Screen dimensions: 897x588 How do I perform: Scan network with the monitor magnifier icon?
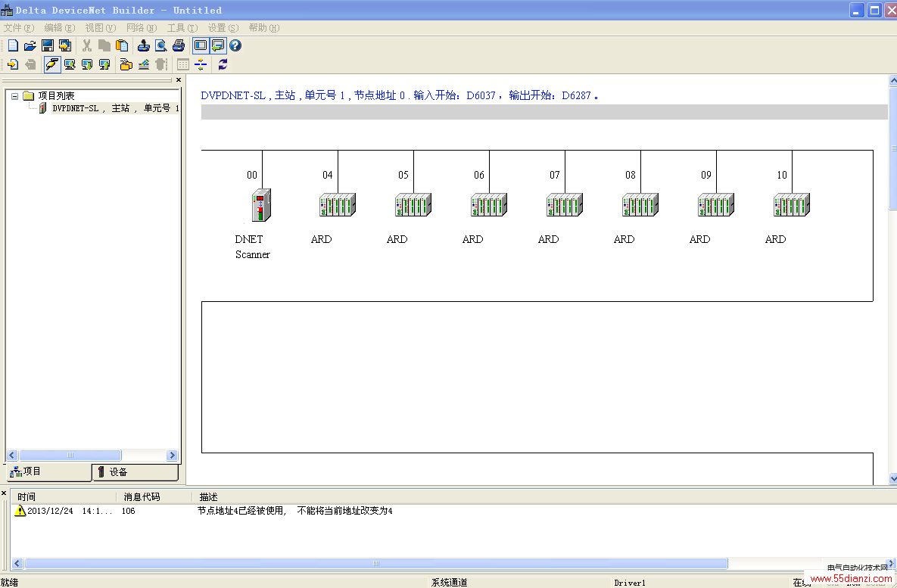coord(70,64)
